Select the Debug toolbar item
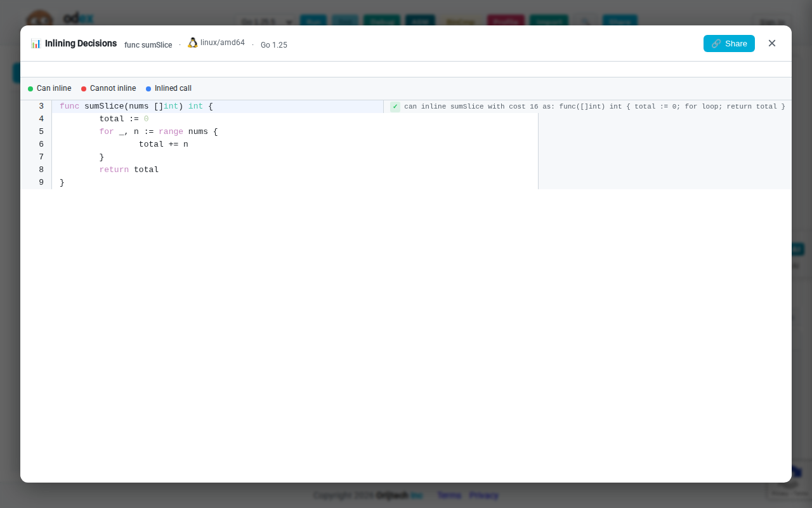The height and width of the screenshot is (508, 812). (x=382, y=21)
